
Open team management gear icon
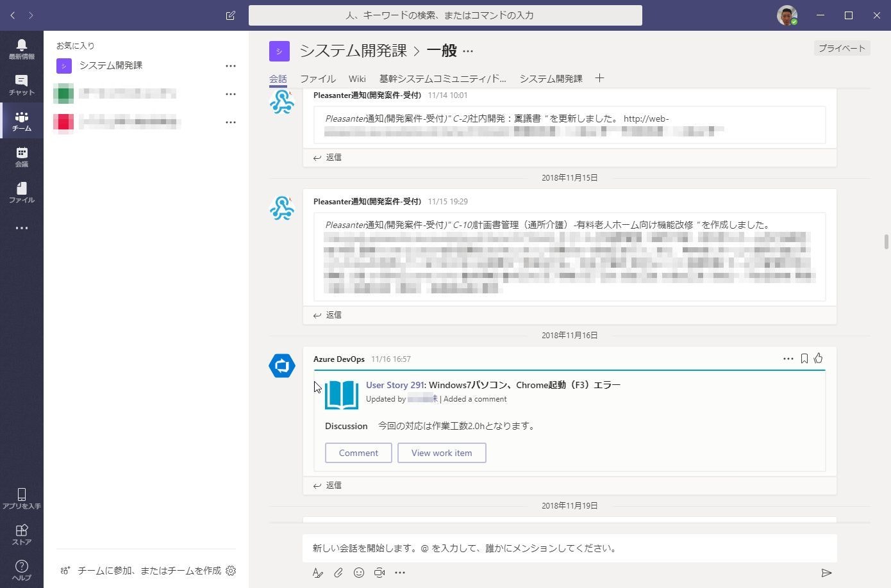(231, 571)
